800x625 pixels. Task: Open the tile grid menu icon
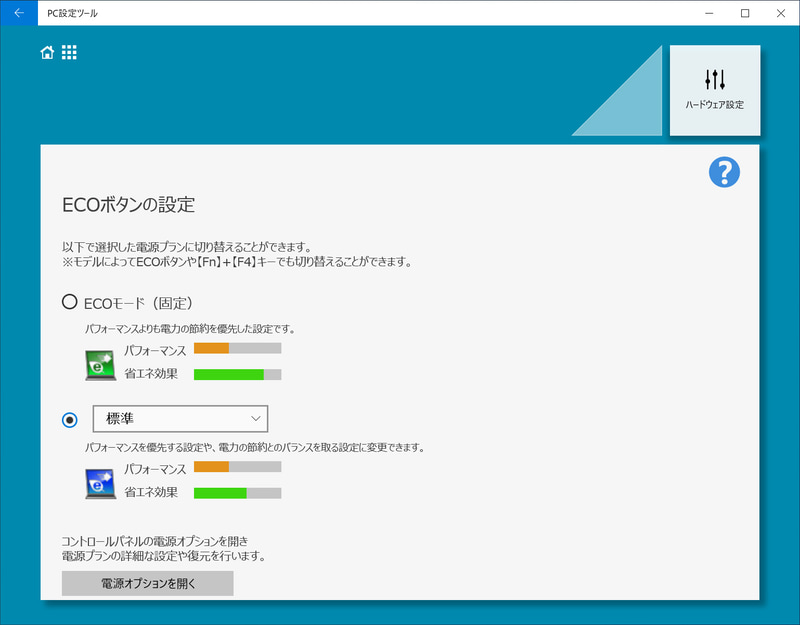[69, 52]
